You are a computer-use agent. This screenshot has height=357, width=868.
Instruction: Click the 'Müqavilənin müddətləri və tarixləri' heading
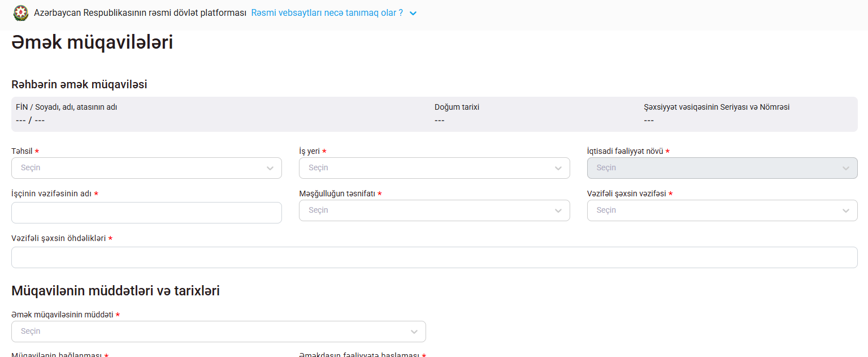click(115, 291)
